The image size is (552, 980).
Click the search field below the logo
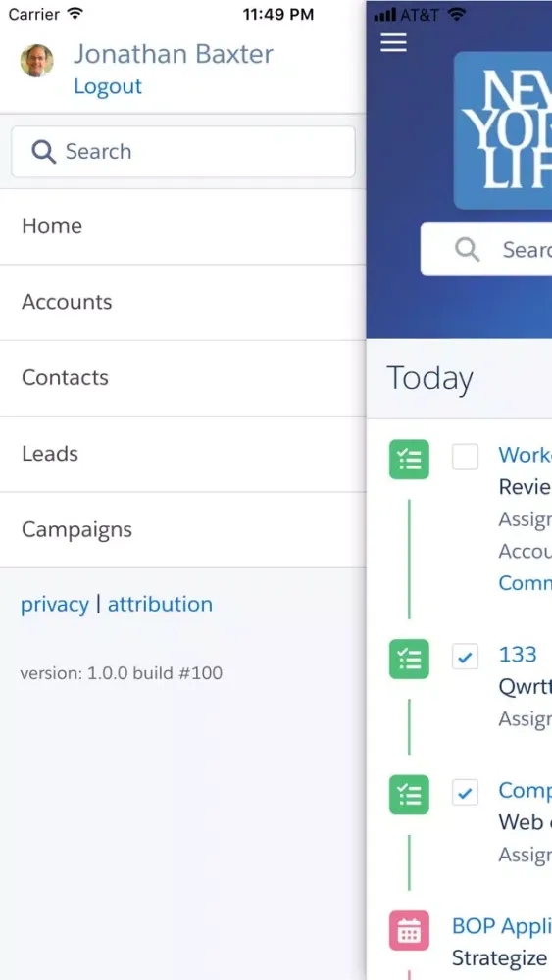486,249
